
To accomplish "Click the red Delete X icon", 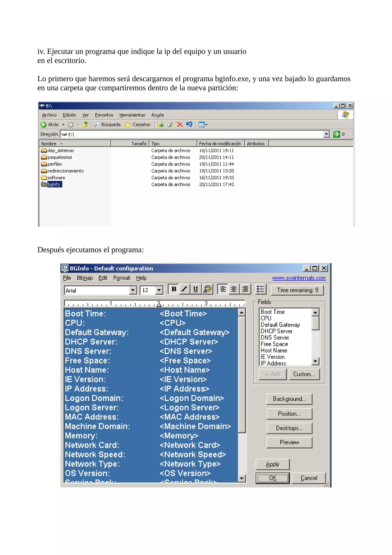I will (x=180, y=124).
